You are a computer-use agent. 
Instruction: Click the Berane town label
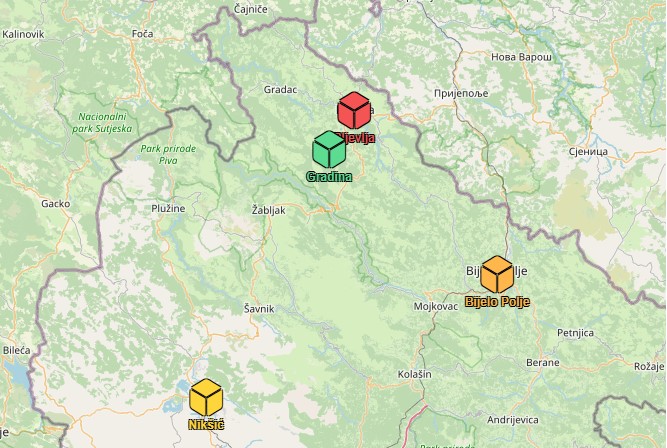pos(543,362)
